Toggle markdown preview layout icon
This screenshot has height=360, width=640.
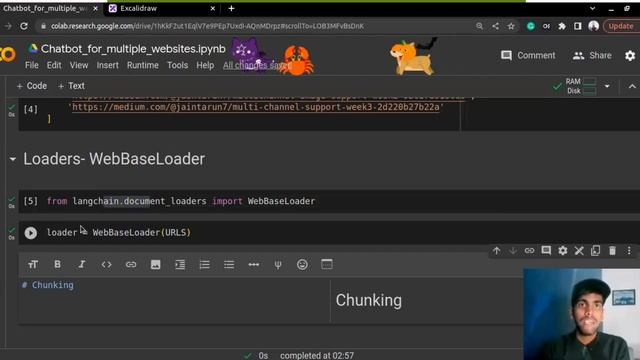(327, 264)
